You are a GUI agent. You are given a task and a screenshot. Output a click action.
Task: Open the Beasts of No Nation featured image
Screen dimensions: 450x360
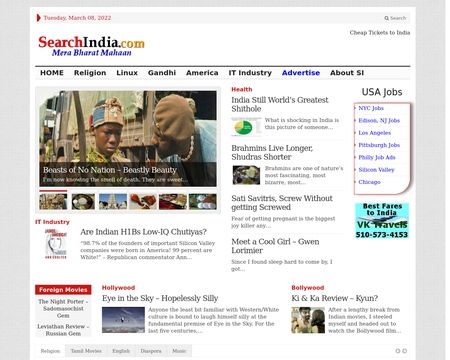point(128,138)
